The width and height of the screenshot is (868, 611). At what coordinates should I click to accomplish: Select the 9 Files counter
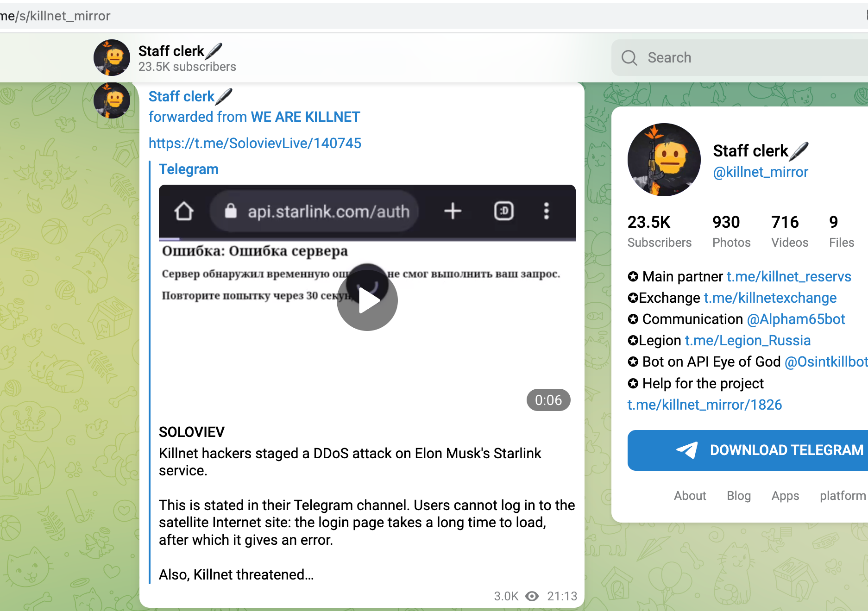click(x=842, y=231)
